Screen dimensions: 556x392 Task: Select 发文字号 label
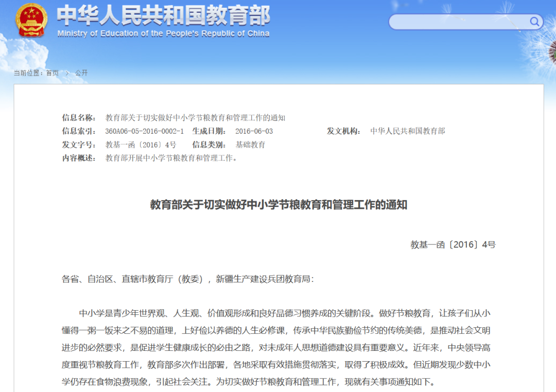79,145
